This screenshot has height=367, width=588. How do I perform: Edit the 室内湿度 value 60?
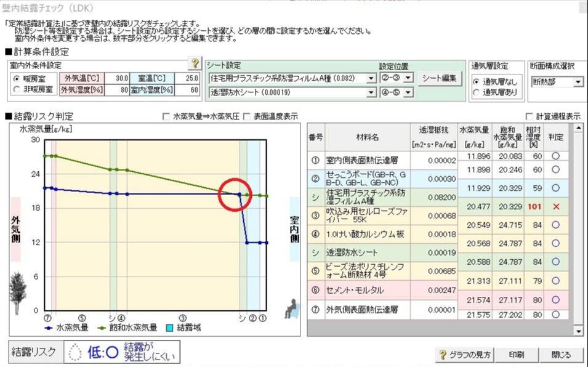coord(187,90)
